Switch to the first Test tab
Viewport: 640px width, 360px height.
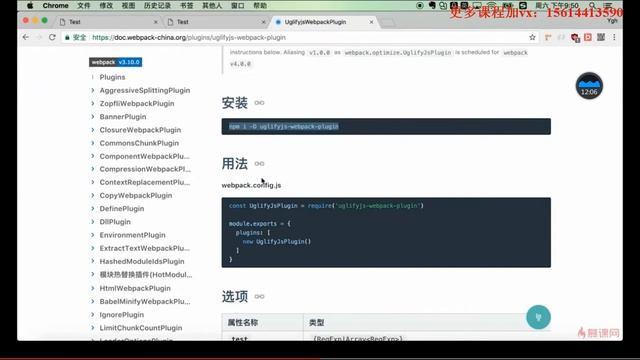tap(107, 22)
